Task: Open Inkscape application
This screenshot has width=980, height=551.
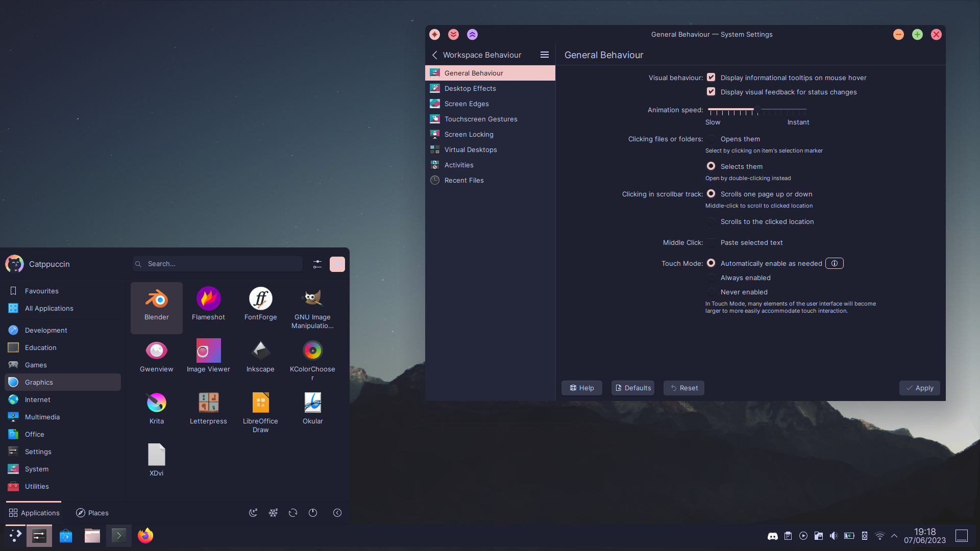Action: pyautogui.click(x=260, y=357)
